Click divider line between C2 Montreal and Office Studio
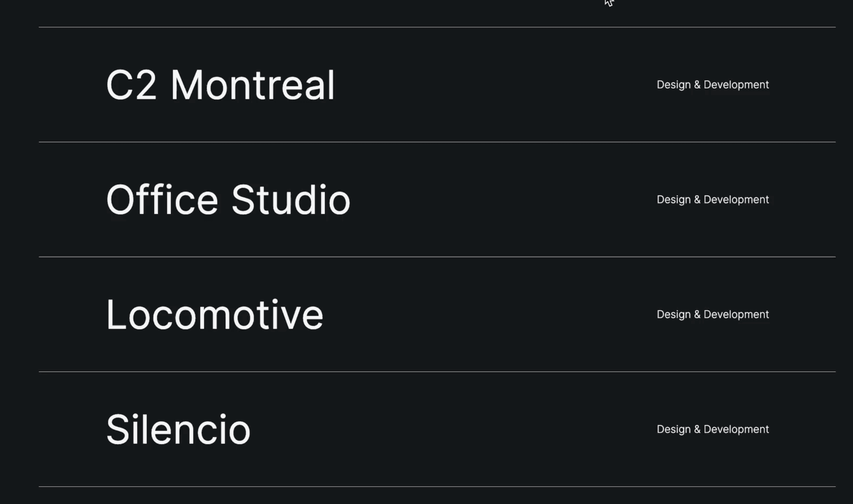This screenshot has width=853, height=504. pos(437,142)
